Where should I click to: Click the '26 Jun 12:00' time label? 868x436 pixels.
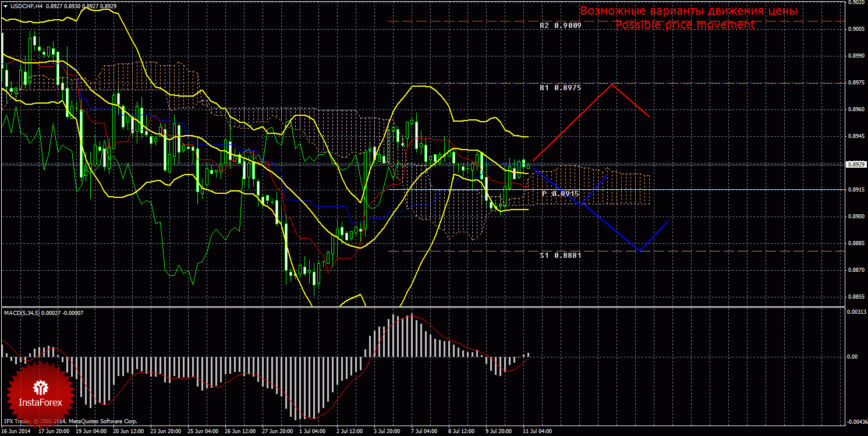point(240,432)
